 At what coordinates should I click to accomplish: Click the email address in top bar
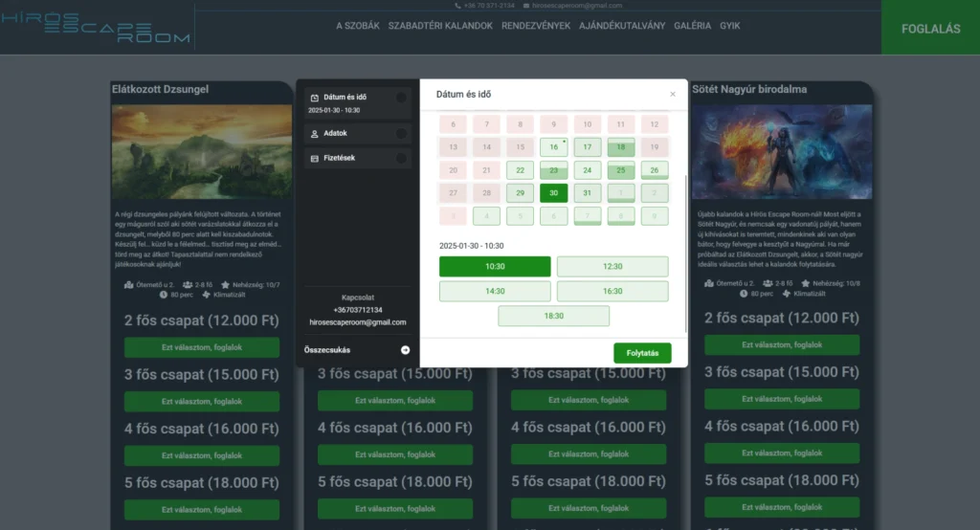coord(577,6)
